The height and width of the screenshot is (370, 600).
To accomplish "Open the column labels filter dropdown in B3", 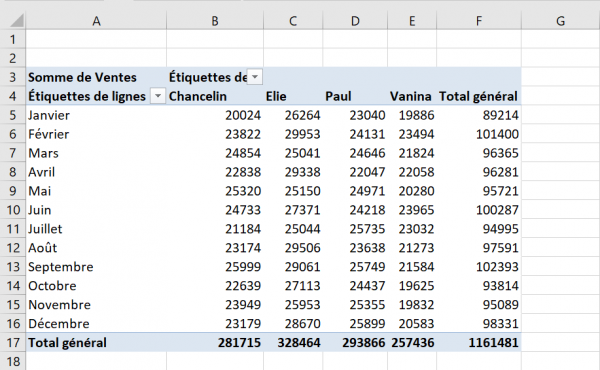I will coord(255,77).
